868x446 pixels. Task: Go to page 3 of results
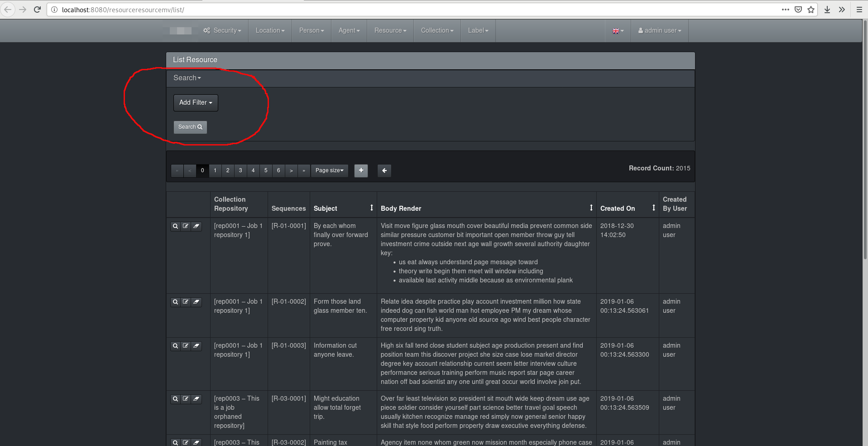point(240,170)
